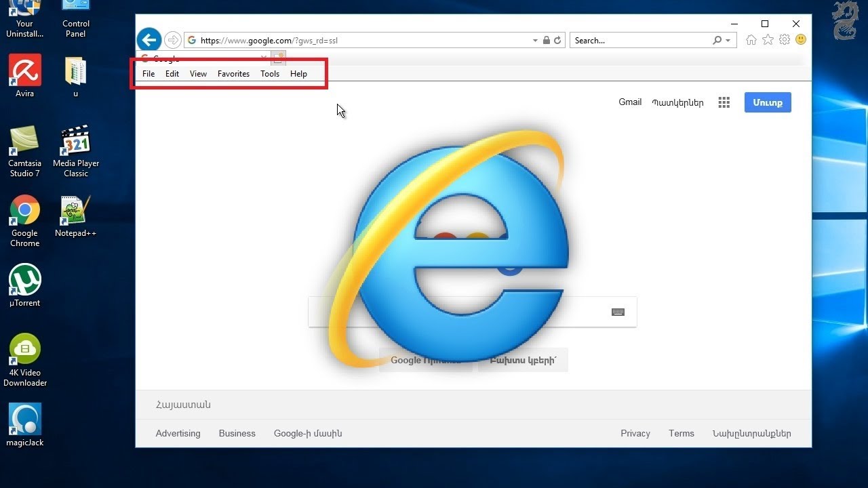Click the Privacy footer link
The height and width of the screenshot is (488, 868).
635,434
